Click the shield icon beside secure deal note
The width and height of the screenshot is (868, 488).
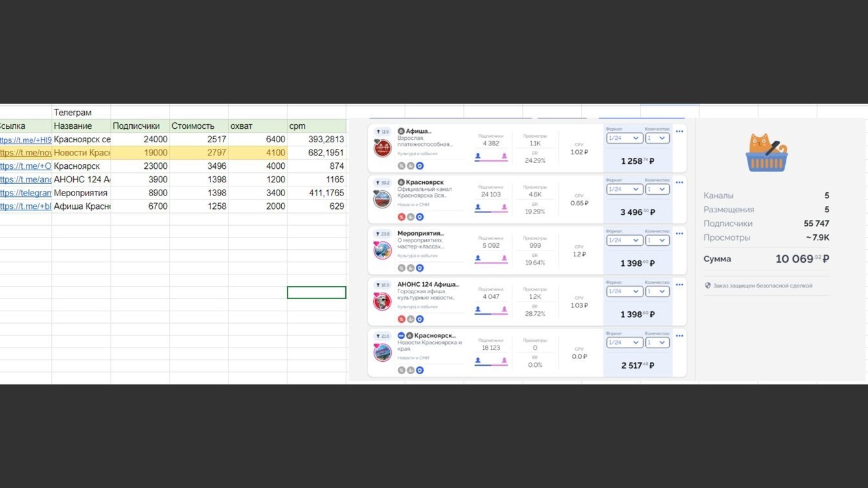tap(707, 285)
